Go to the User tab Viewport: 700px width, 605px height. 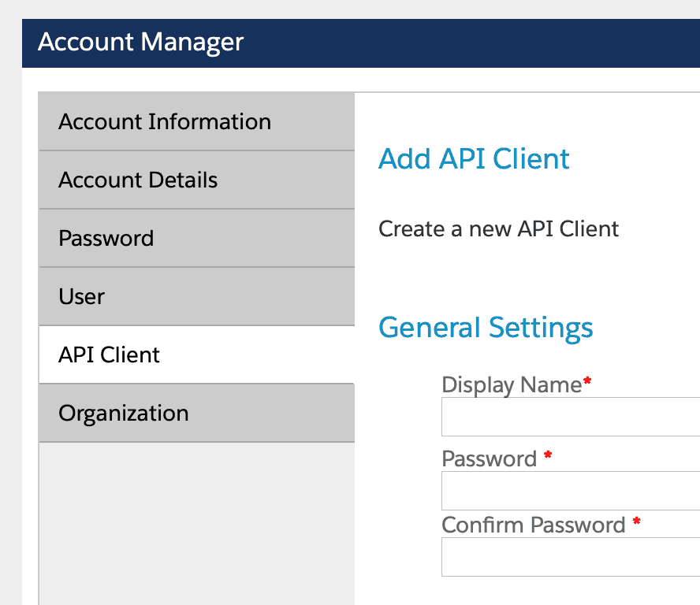tap(82, 297)
